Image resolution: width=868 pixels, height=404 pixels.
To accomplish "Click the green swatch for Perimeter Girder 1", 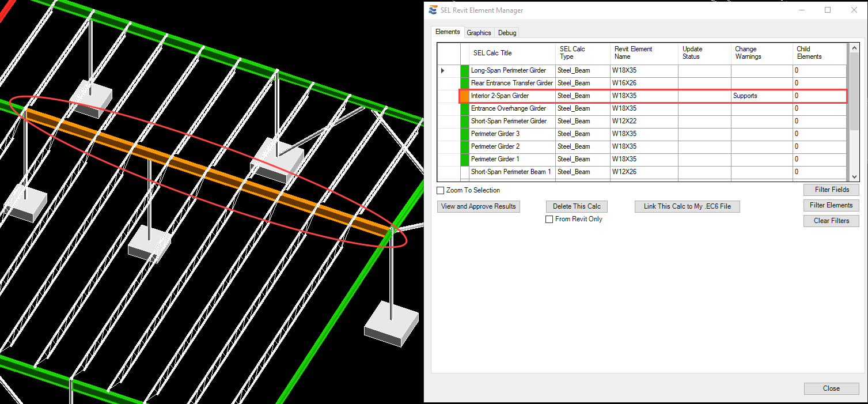I will 465,159.
